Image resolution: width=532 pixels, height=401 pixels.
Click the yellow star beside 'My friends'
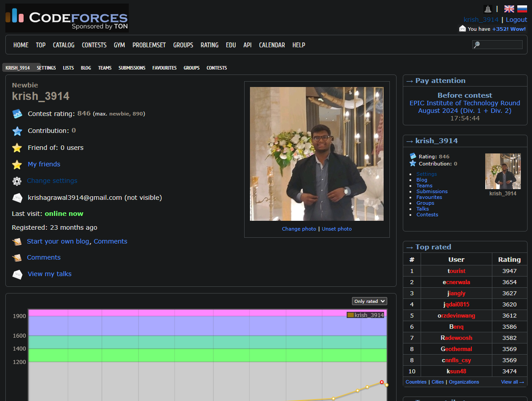point(17,164)
